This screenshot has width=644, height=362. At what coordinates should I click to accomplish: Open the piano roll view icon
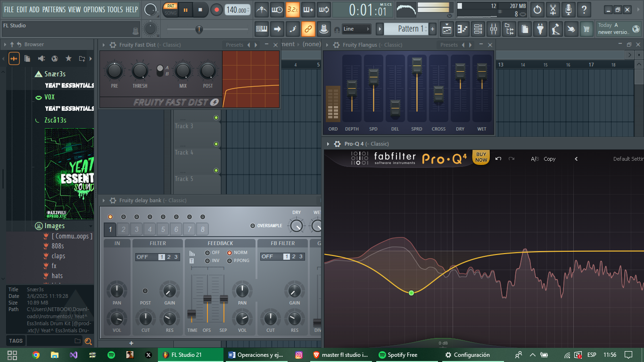[x=462, y=29]
